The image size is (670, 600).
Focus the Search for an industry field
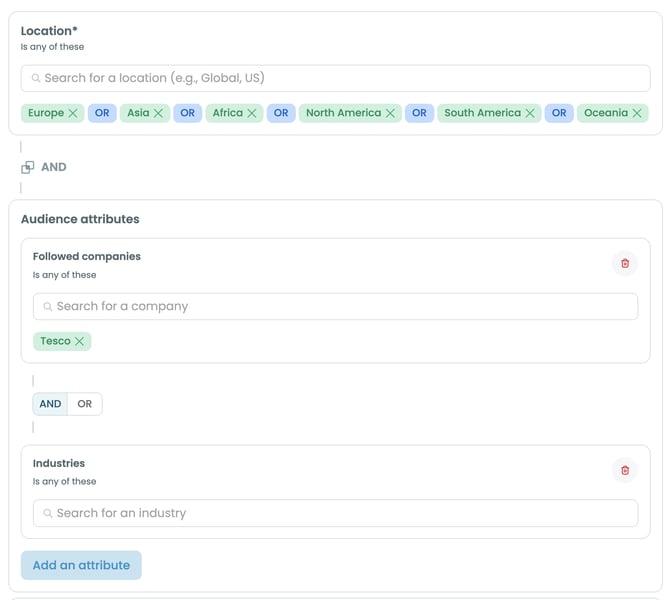click(335, 513)
